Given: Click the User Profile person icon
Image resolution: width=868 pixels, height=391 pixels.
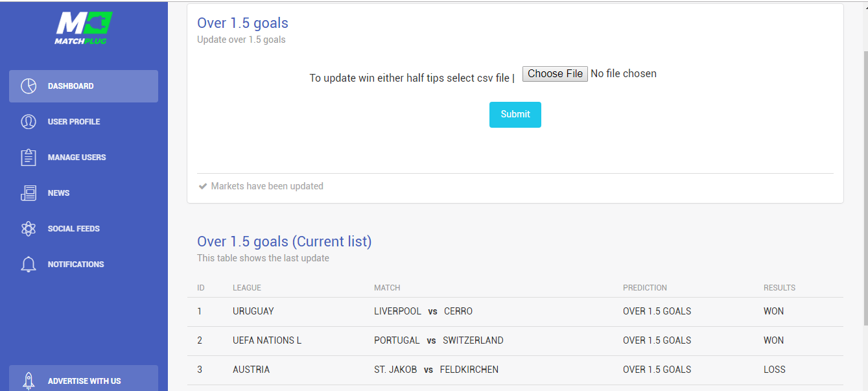Looking at the screenshot, I should 29,122.
